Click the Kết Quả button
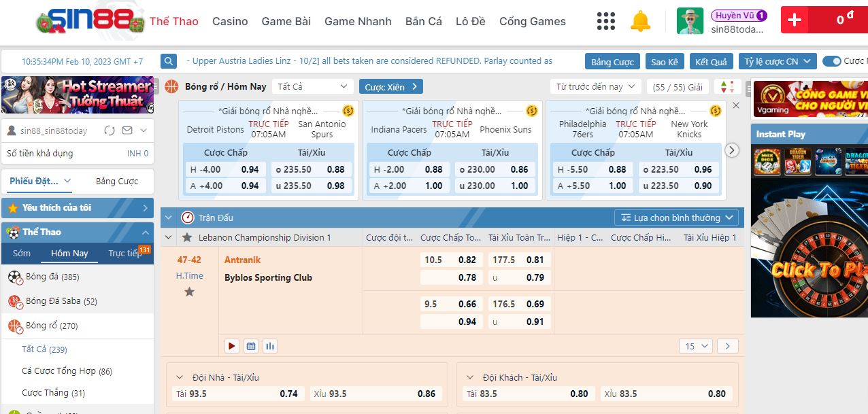The width and height of the screenshot is (868, 414). tap(711, 61)
